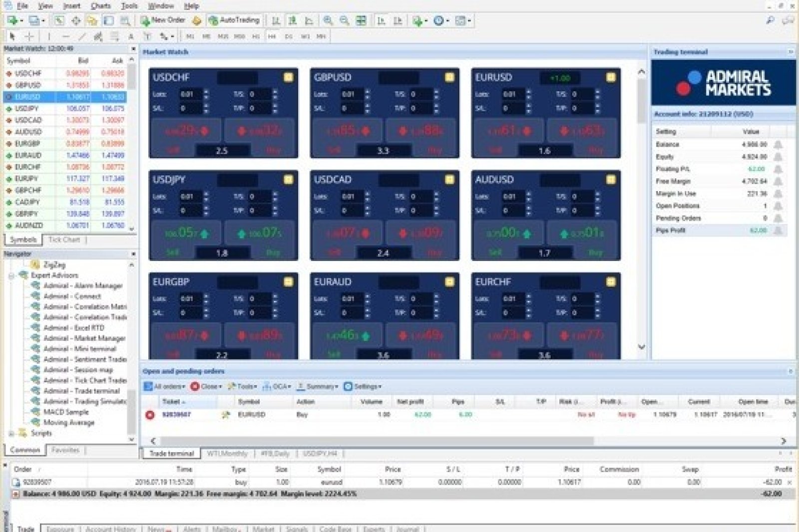Click the New Order toolbar button

pos(163,20)
